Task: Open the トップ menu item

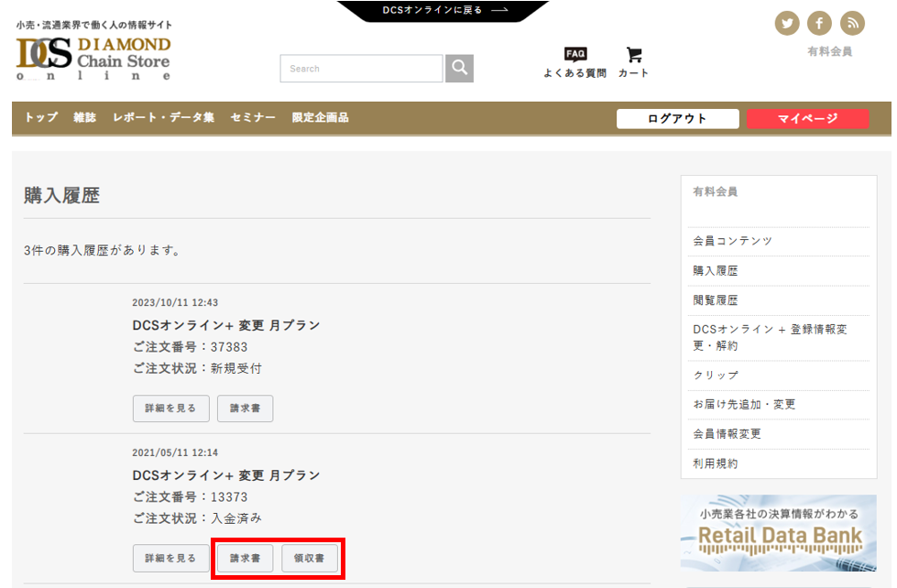Action: coord(41,118)
